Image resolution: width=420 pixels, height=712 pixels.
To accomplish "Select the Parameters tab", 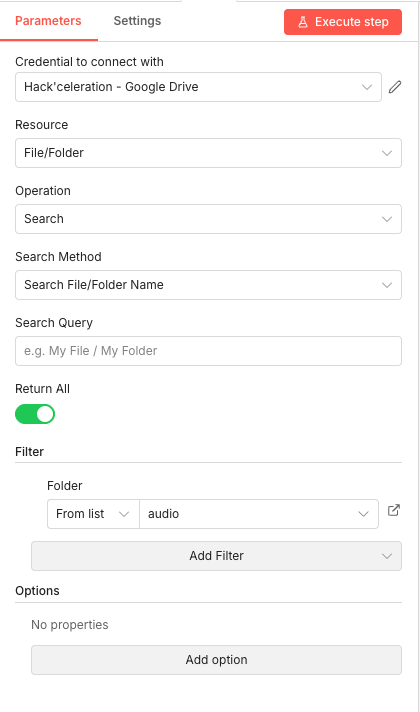I will pos(48,21).
